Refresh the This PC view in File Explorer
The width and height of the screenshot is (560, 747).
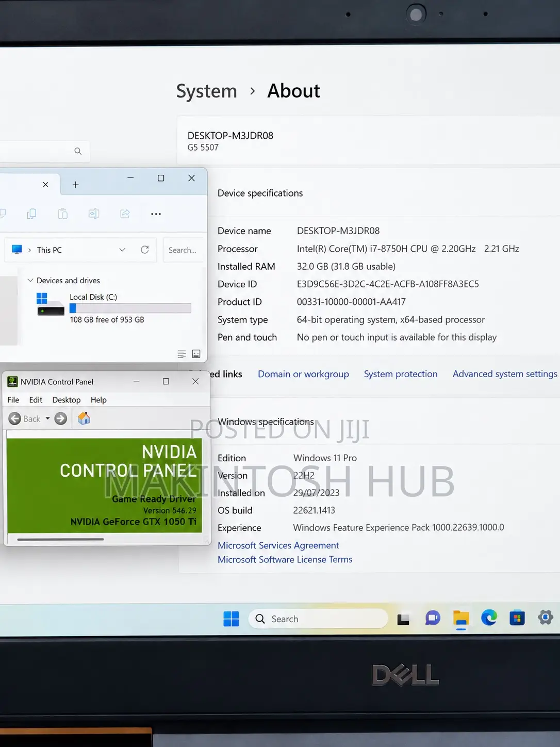coord(145,250)
